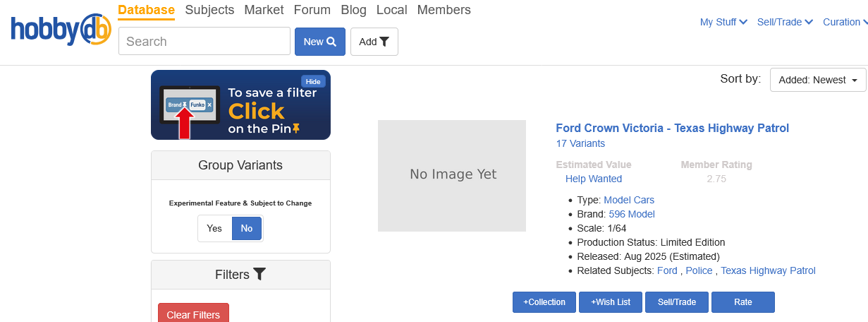Click the funnel icon beside Filters heading
Viewport: 868px width, 322px height.
click(259, 275)
